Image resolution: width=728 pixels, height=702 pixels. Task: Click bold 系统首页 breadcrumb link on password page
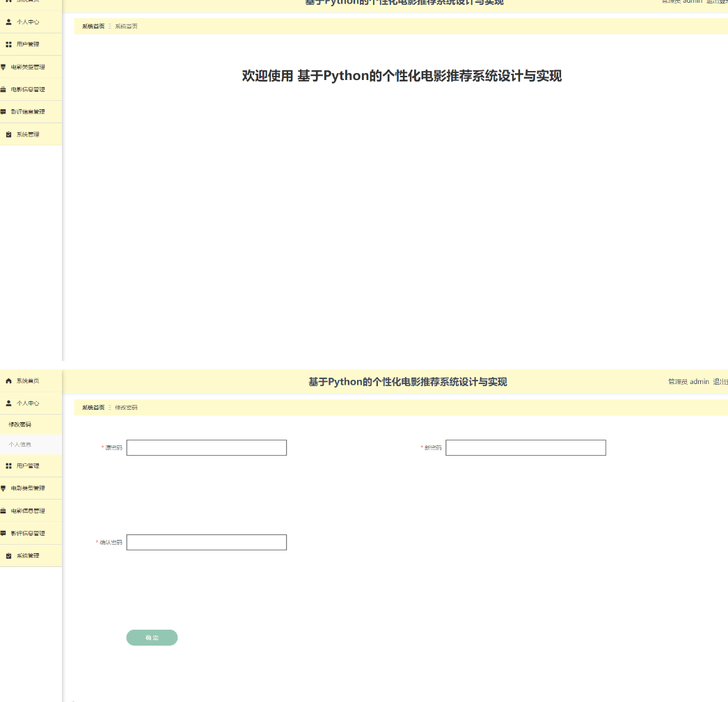coord(93,408)
